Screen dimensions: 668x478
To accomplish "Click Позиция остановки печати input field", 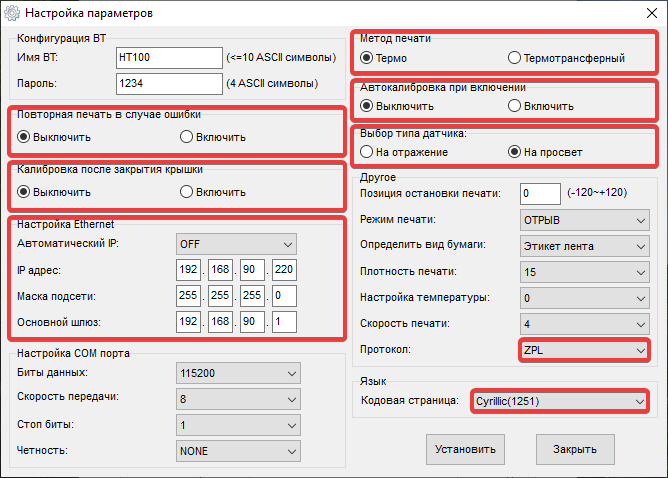I will (540, 194).
